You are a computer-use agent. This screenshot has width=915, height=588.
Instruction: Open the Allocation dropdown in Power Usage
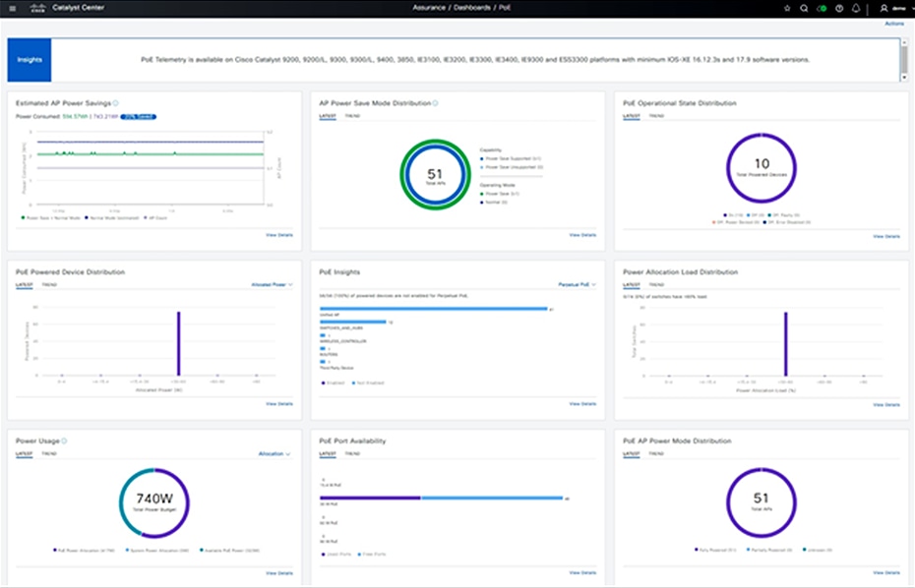pos(274,454)
